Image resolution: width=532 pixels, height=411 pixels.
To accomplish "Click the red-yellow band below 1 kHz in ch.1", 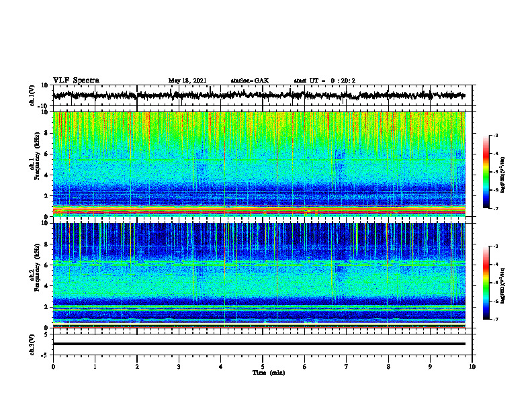I will point(259,211).
